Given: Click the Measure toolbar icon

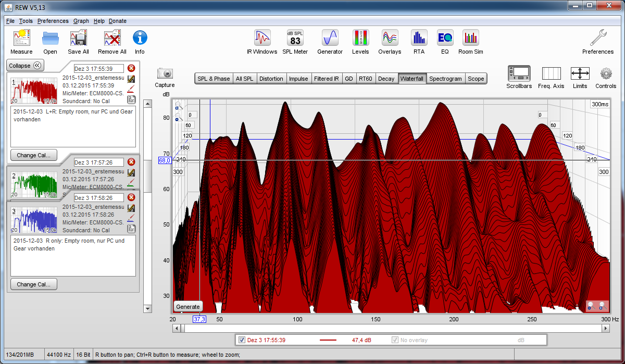Looking at the screenshot, I should click(x=21, y=38).
